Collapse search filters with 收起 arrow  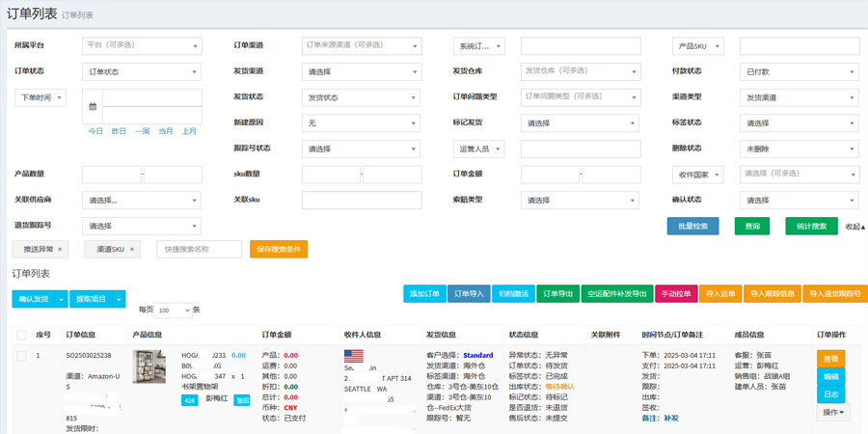coord(854,227)
